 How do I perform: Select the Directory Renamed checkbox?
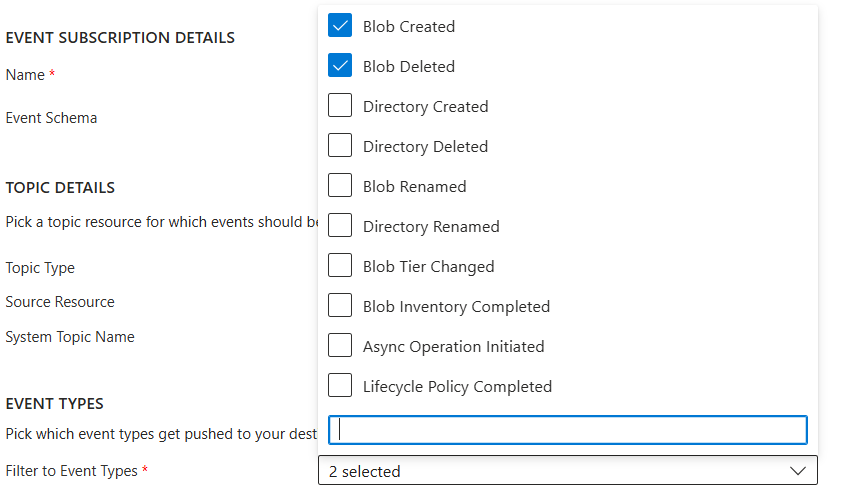(x=340, y=225)
